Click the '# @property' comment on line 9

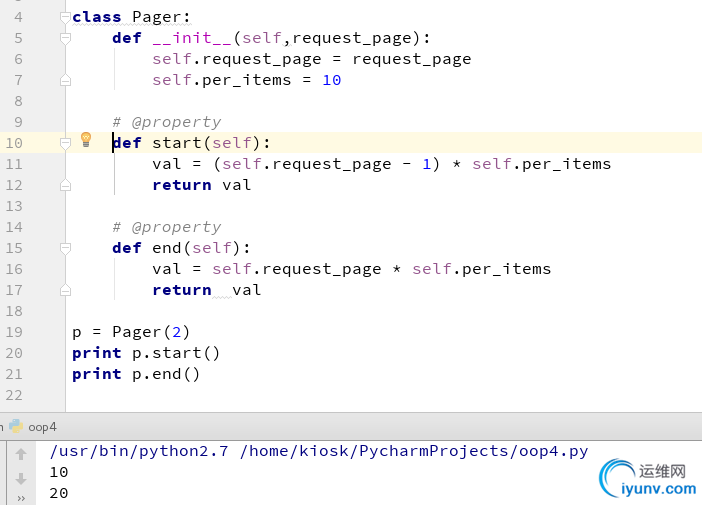coord(167,122)
